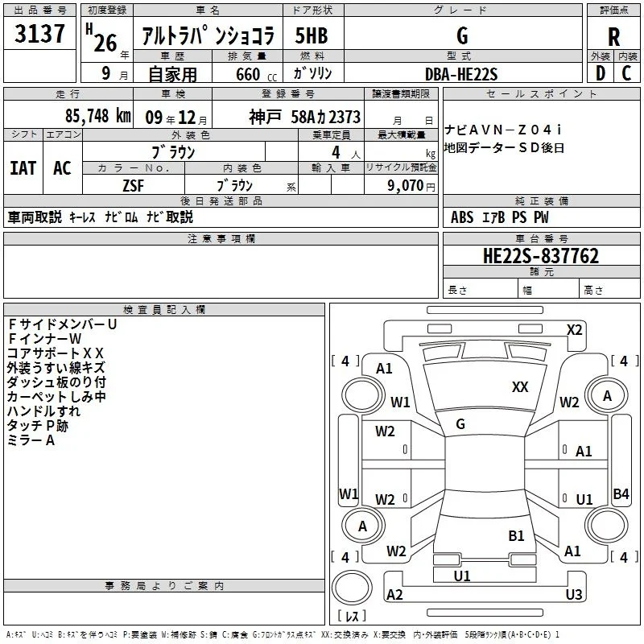This screenshot has width=644, height=644.
Task: Click the interior grade C
Action: tap(626, 73)
